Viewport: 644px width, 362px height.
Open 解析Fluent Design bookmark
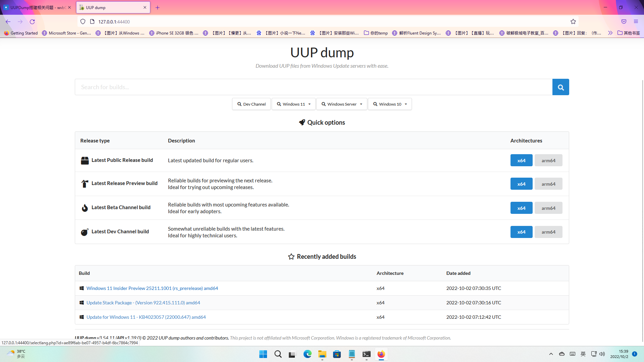416,33
